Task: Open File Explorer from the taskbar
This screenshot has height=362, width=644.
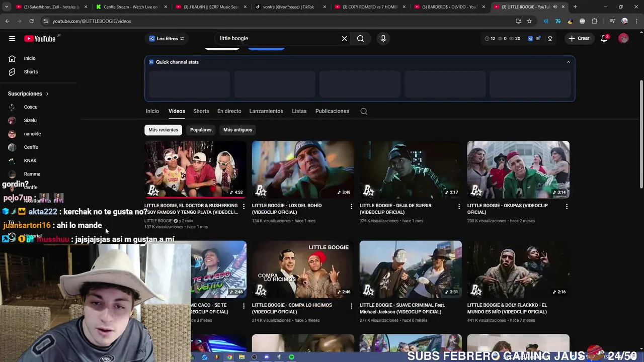Action: (242, 357)
